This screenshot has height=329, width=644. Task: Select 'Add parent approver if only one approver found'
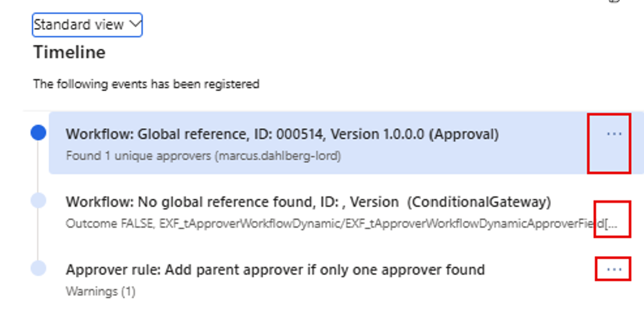click(x=323, y=270)
